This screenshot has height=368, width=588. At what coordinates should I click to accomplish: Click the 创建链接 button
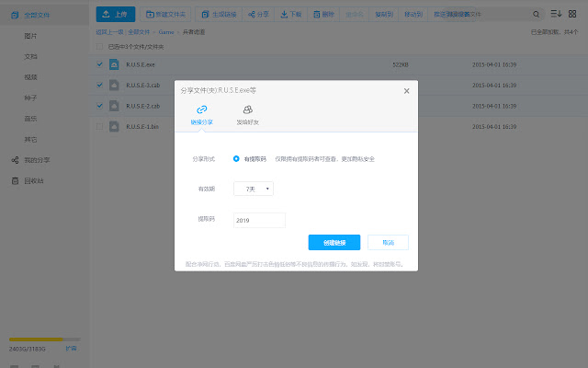[334, 242]
